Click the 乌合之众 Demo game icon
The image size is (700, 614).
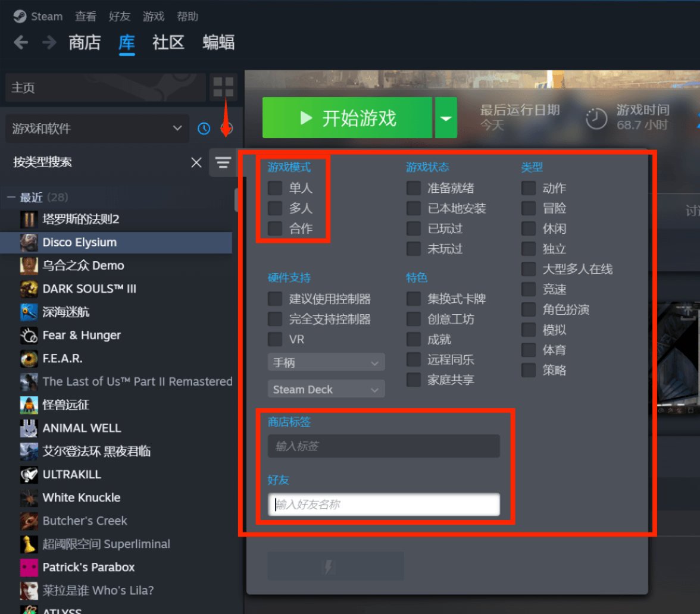pyautogui.click(x=29, y=265)
